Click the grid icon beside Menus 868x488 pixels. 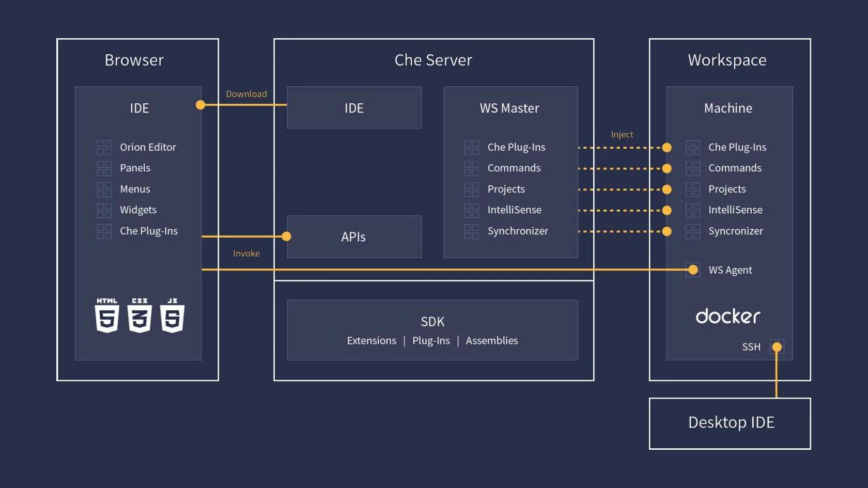104,190
